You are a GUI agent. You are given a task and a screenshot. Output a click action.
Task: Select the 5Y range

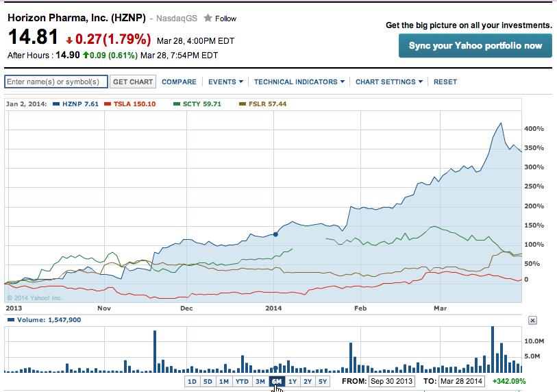point(323,381)
